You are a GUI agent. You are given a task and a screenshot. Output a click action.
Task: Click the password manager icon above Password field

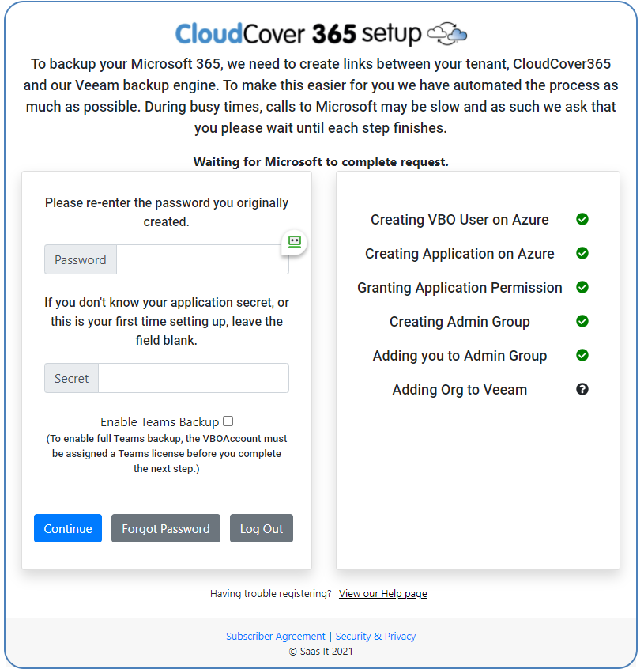(x=295, y=242)
